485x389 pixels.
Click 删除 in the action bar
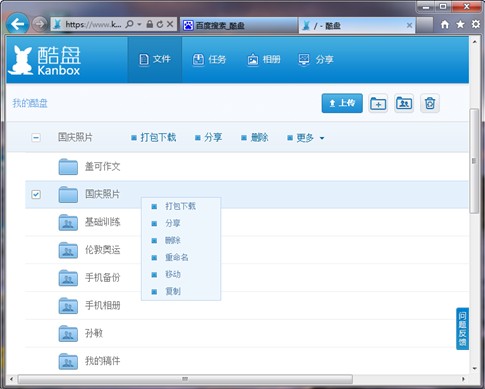click(255, 138)
